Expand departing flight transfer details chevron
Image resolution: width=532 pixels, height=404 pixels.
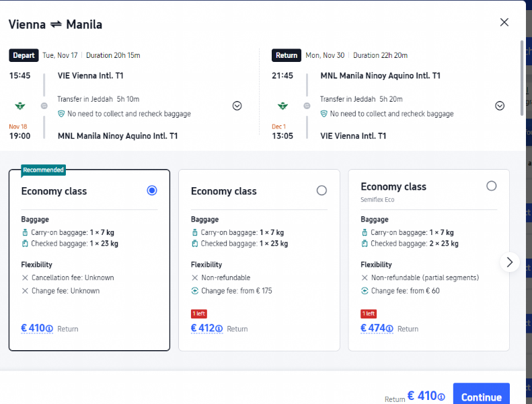(237, 106)
